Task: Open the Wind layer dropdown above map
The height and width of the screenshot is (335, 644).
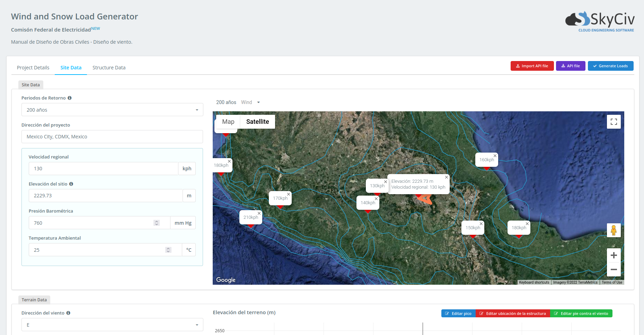Action: pos(251,102)
